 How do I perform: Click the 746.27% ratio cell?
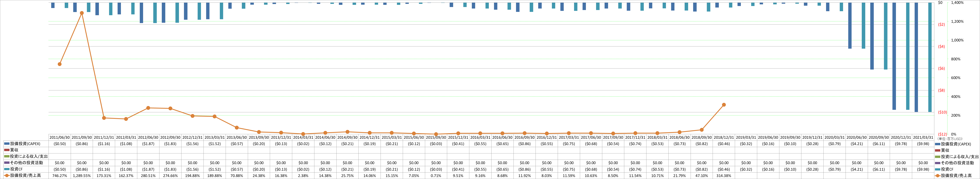pyautogui.click(x=60, y=175)
